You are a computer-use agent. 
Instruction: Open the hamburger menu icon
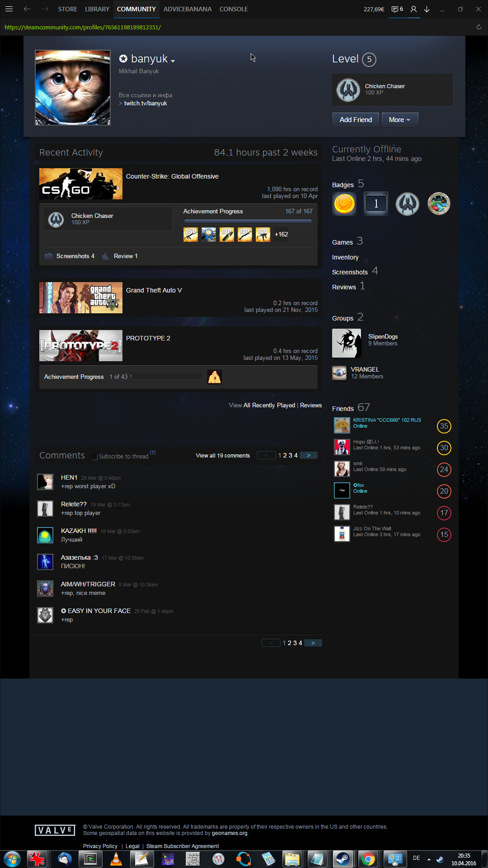(x=9, y=9)
